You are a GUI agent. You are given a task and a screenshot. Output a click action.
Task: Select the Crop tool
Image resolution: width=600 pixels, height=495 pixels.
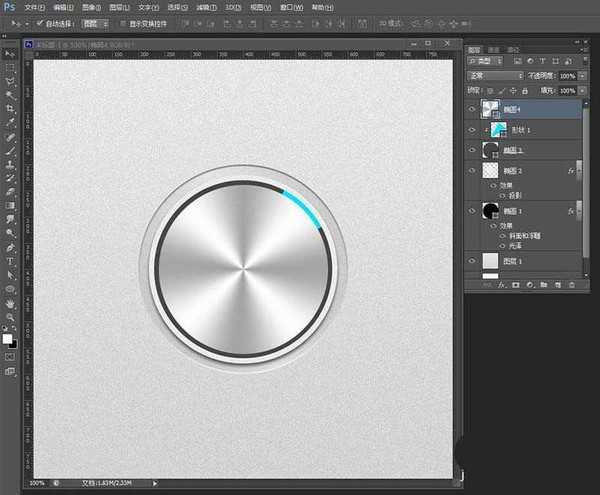(x=10, y=107)
